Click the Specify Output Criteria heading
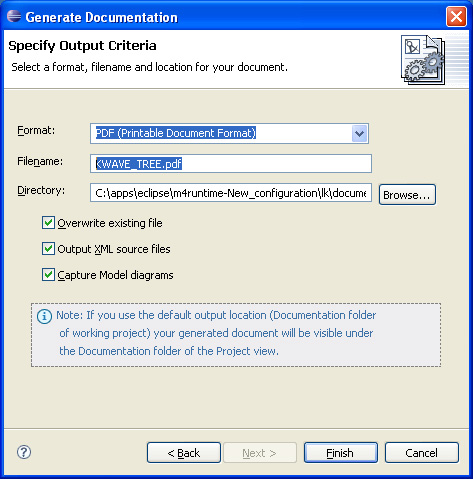 click(82, 46)
